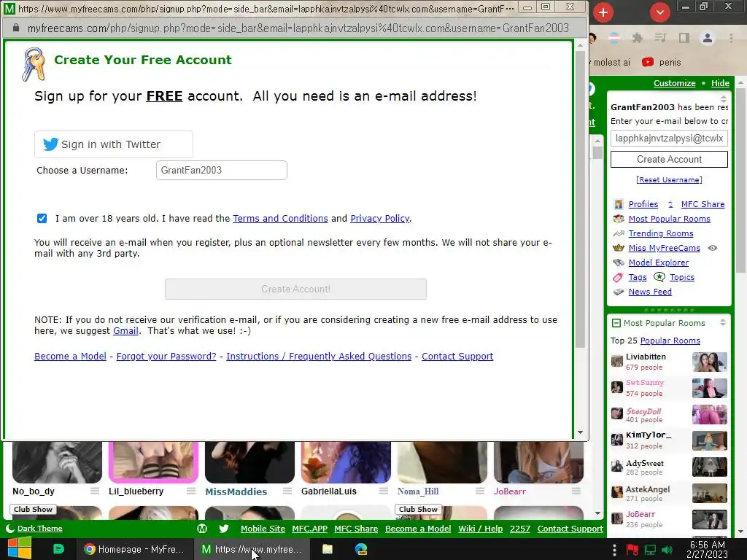Screen dimensions: 747x560
Task: Click the Hide link in sidebar header
Action: [x=720, y=83]
